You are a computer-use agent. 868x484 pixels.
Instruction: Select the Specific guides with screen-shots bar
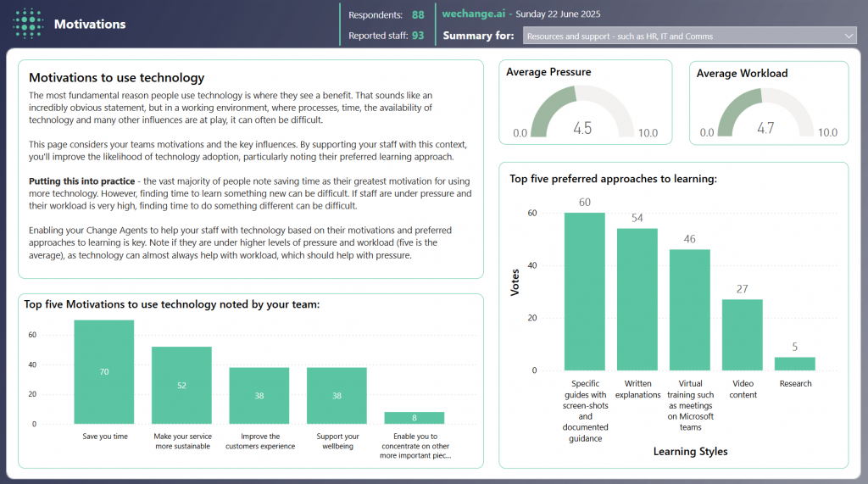(585, 292)
